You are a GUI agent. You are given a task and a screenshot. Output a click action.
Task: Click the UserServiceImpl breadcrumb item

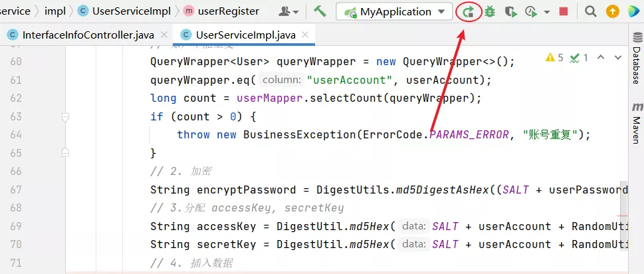124,11
